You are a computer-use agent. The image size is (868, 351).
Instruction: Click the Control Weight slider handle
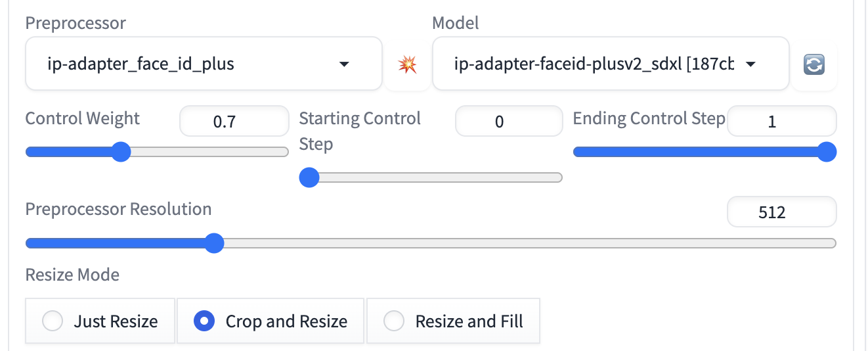121,152
